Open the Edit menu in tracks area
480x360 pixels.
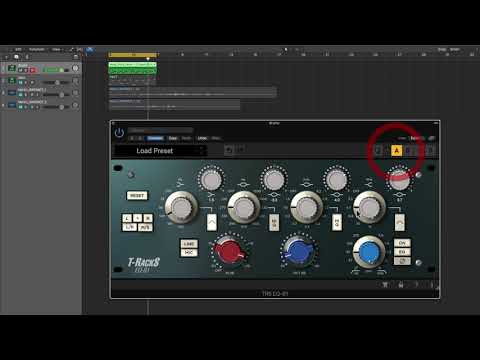click(x=18, y=49)
